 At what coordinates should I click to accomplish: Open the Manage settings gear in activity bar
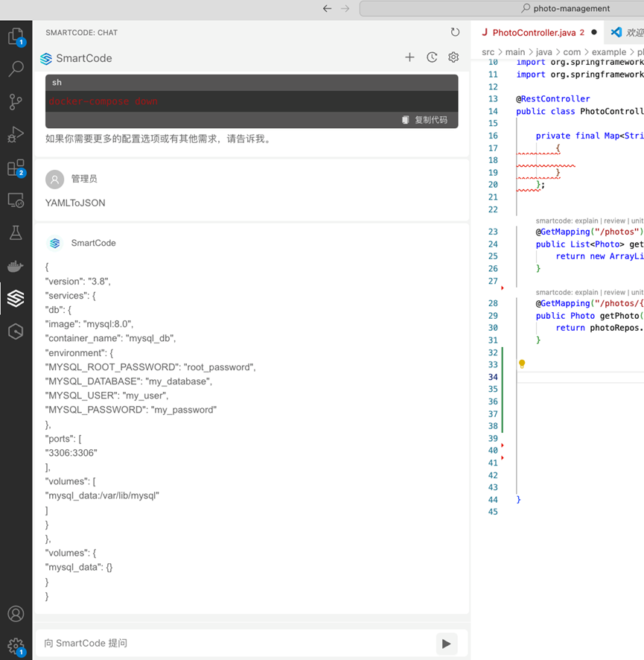(16, 646)
